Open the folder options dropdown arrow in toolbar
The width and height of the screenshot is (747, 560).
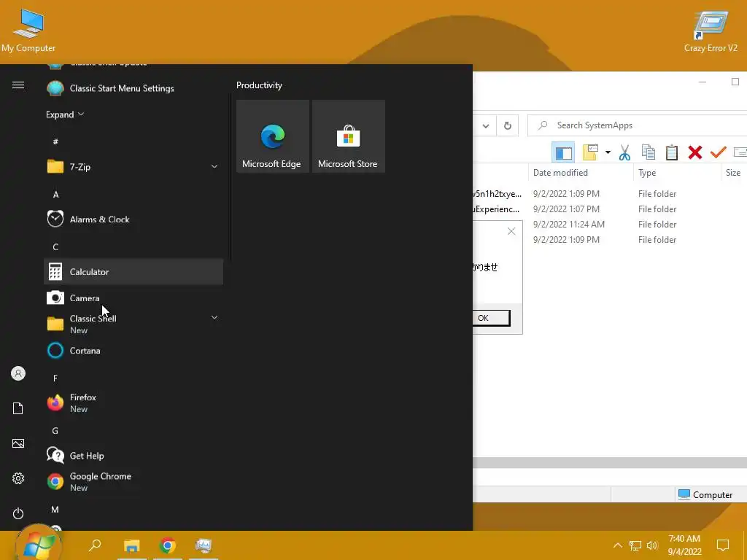click(608, 152)
